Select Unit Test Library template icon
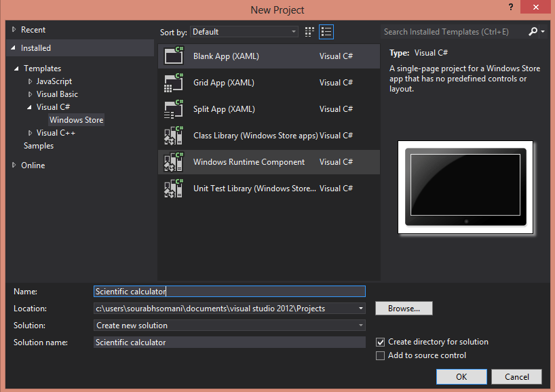 tap(174, 189)
